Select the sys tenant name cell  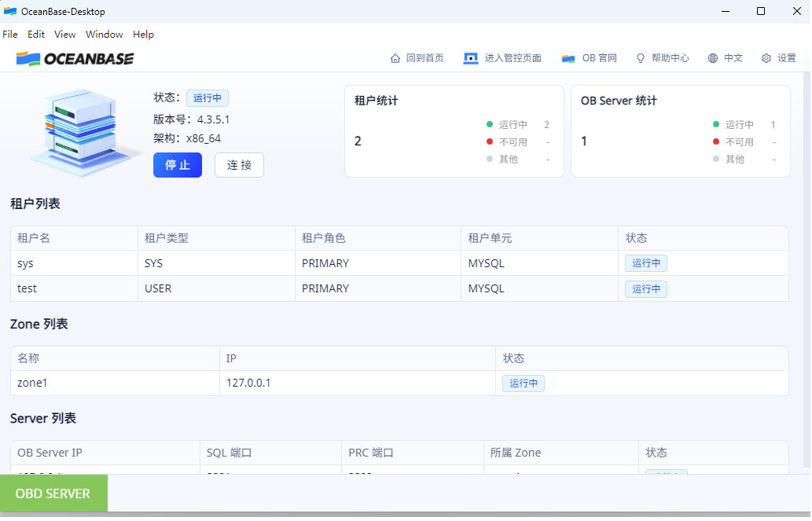(74, 263)
